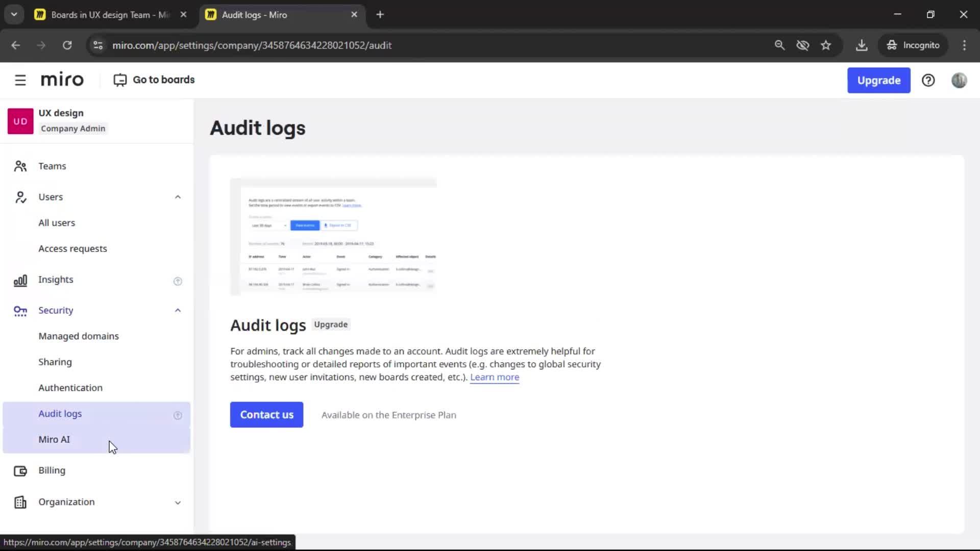Click the Teams people icon
The image size is (980, 551).
(20, 166)
